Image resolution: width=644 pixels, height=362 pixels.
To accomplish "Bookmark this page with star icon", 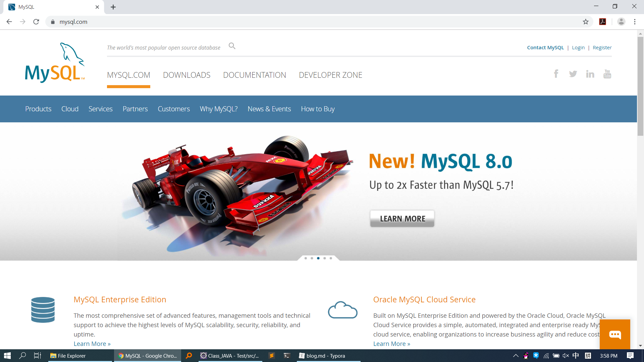I will coord(586,22).
